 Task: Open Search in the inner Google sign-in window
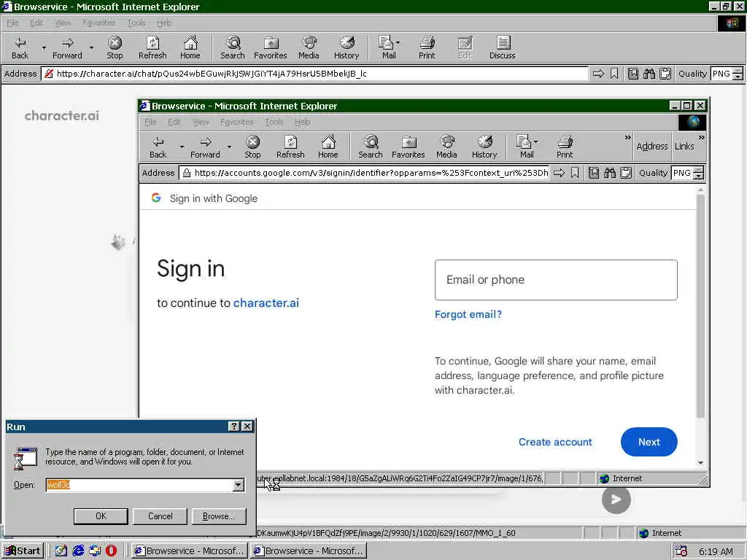tap(370, 147)
